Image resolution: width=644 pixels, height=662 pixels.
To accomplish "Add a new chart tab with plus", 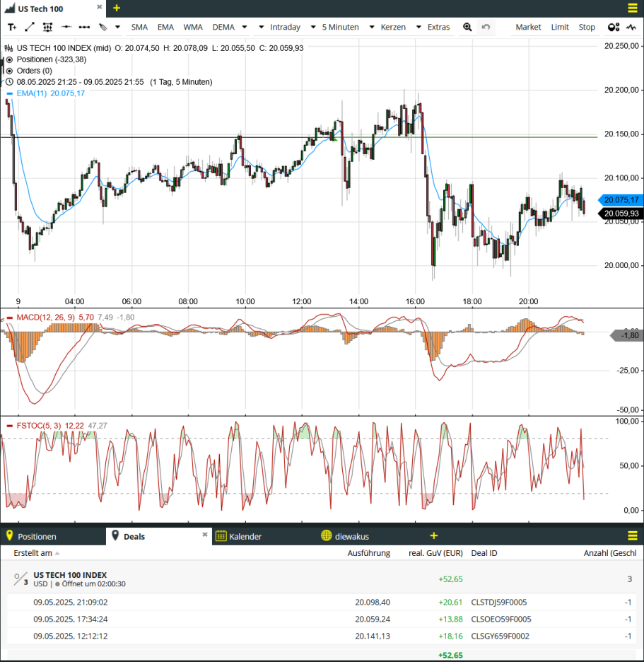I will click(117, 8).
